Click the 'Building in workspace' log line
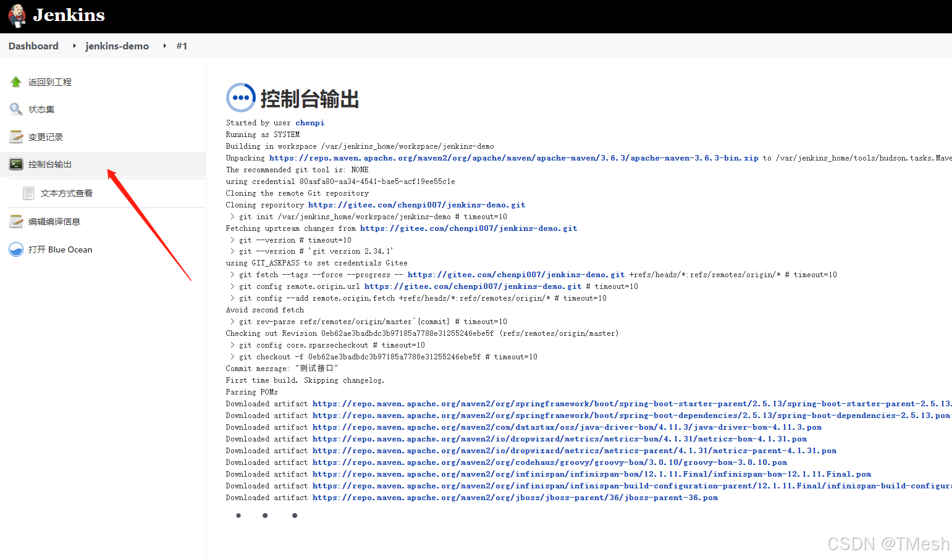Image resolution: width=952 pixels, height=560 pixels. pos(360,146)
